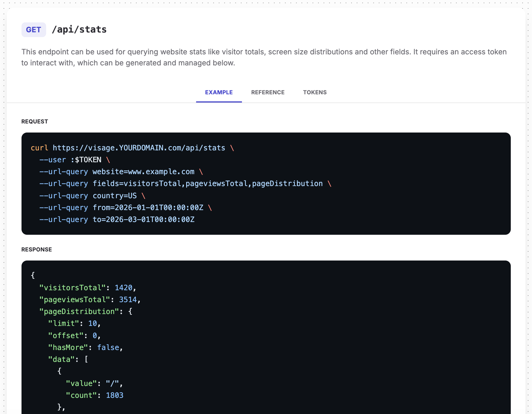Click the "count" value 1803

[115, 395]
